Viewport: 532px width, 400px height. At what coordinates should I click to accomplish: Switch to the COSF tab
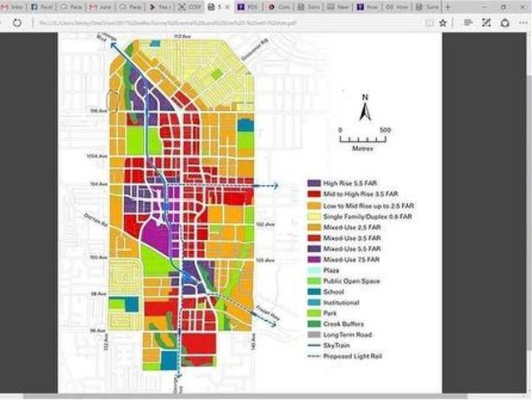point(188,7)
